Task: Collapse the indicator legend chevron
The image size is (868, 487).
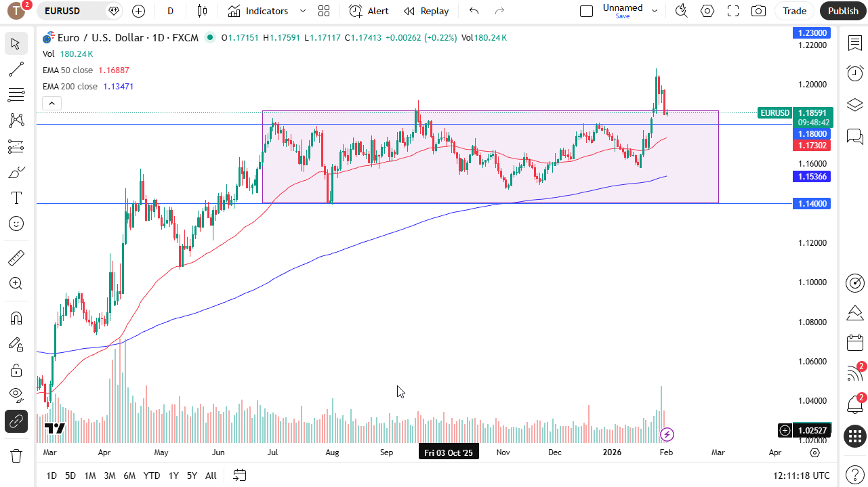Action: 52,104
